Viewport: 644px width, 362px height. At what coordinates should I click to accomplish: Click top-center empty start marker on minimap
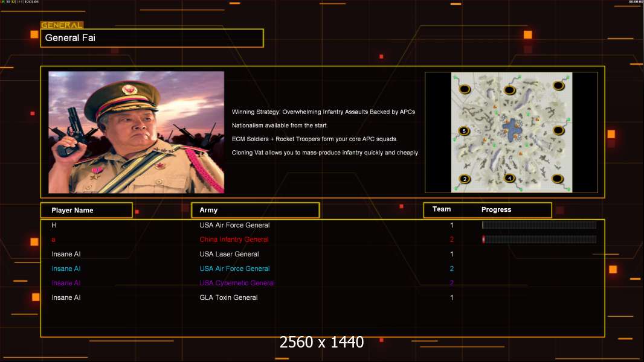click(509, 90)
